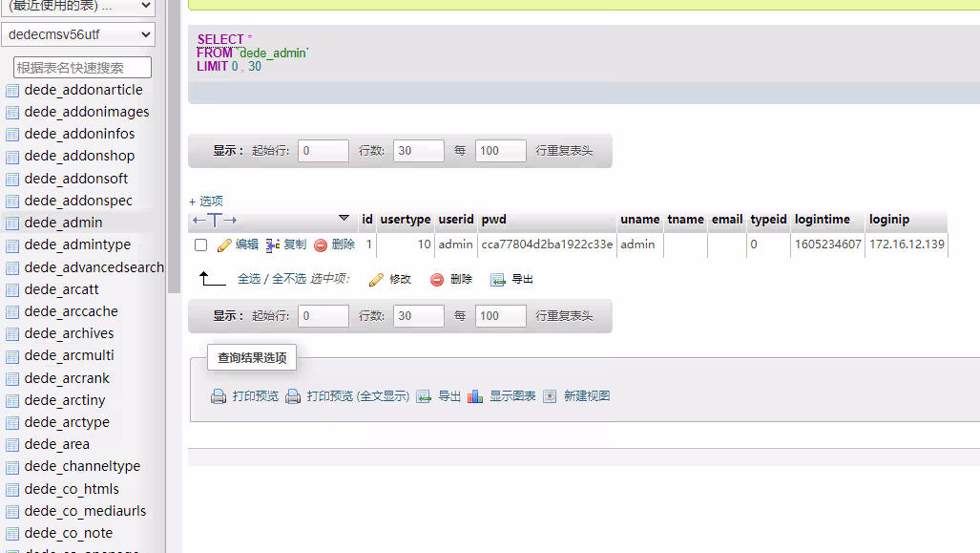
Task: Click the print preview printer icon
Action: tap(219, 396)
